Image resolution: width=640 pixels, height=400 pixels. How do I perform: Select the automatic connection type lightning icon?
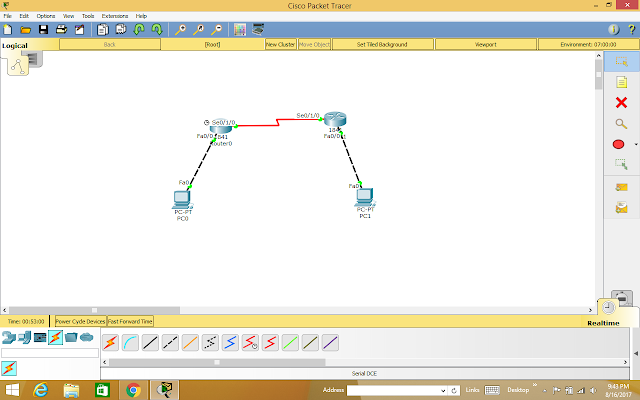click(110, 342)
